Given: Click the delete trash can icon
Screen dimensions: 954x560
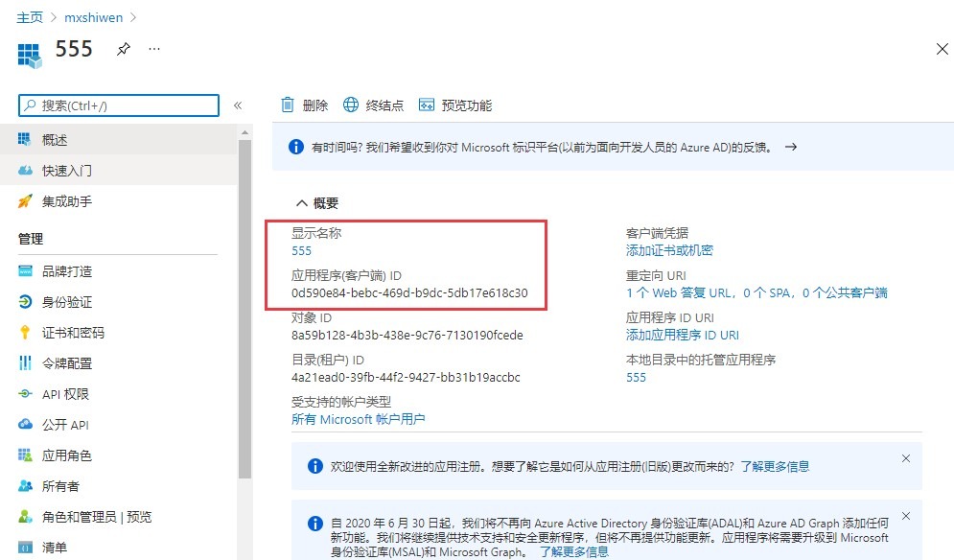Looking at the screenshot, I should tap(288, 105).
